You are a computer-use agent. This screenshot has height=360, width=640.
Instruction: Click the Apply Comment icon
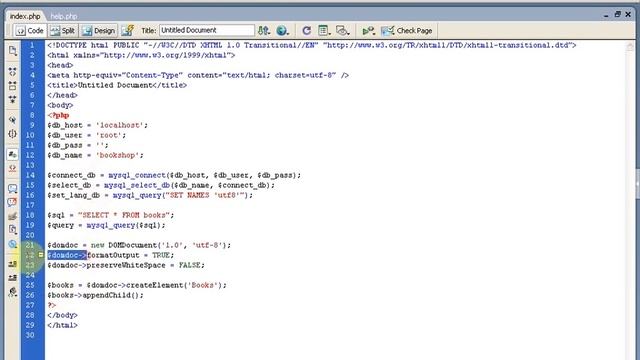[13, 189]
